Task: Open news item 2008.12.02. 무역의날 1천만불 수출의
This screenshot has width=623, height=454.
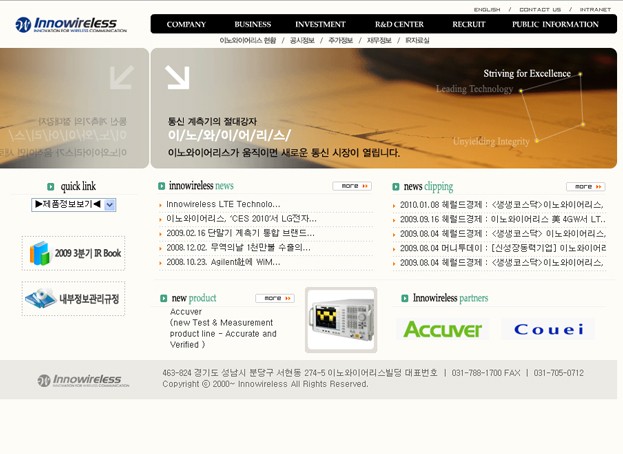Action: (238, 247)
